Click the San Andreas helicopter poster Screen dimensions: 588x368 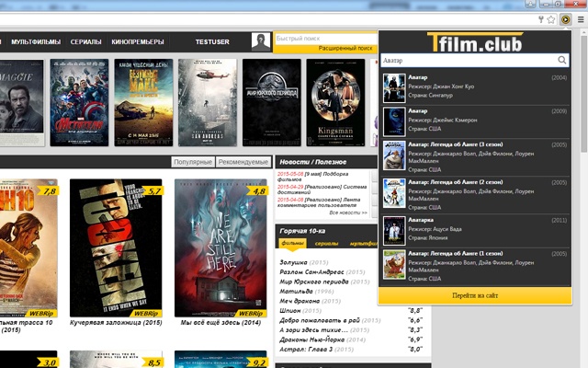point(208,102)
